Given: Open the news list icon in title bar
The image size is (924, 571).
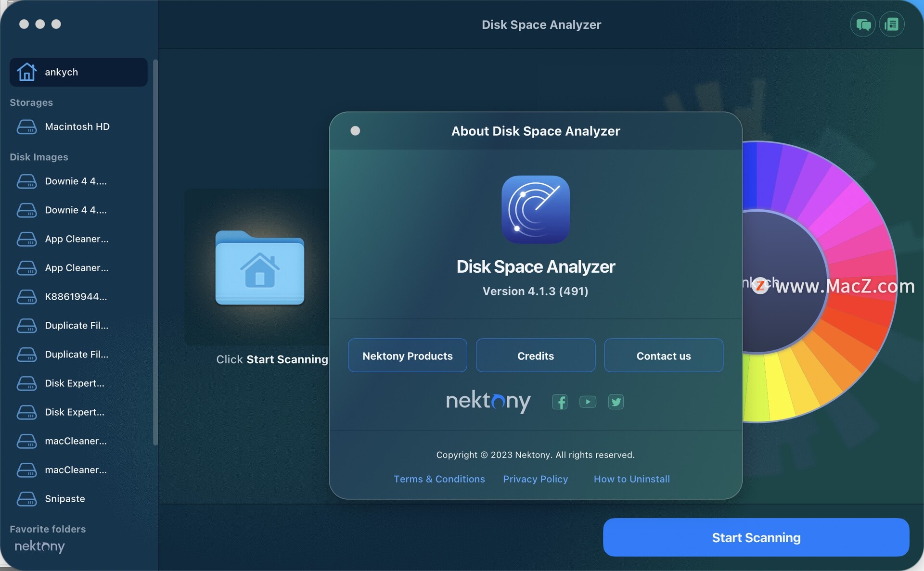Looking at the screenshot, I should (x=892, y=24).
